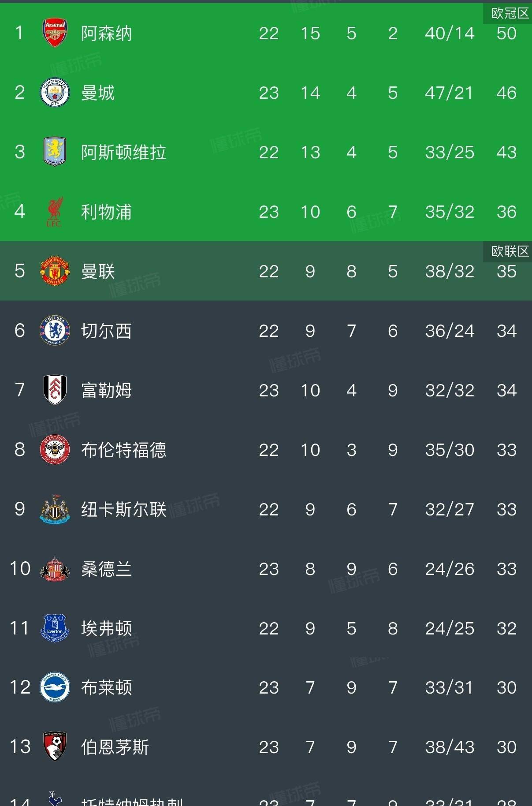Click the Manchester United crest
The width and height of the screenshot is (532, 806).
pyautogui.click(x=54, y=272)
